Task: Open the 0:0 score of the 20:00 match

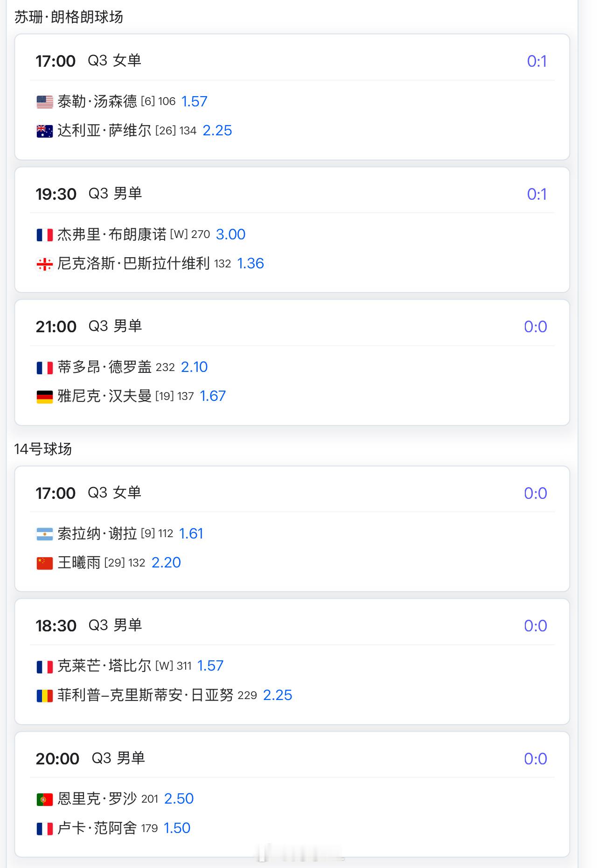Action: [x=535, y=759]
